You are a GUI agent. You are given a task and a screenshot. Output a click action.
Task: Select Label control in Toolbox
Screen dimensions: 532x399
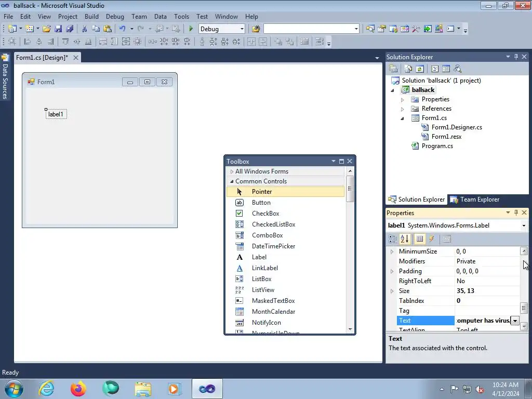pos(285,257)
